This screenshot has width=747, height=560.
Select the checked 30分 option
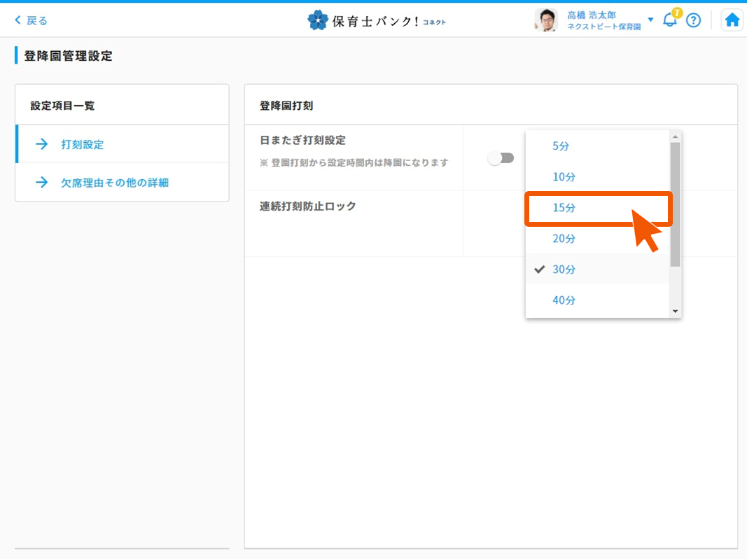(x=564, y=269)
